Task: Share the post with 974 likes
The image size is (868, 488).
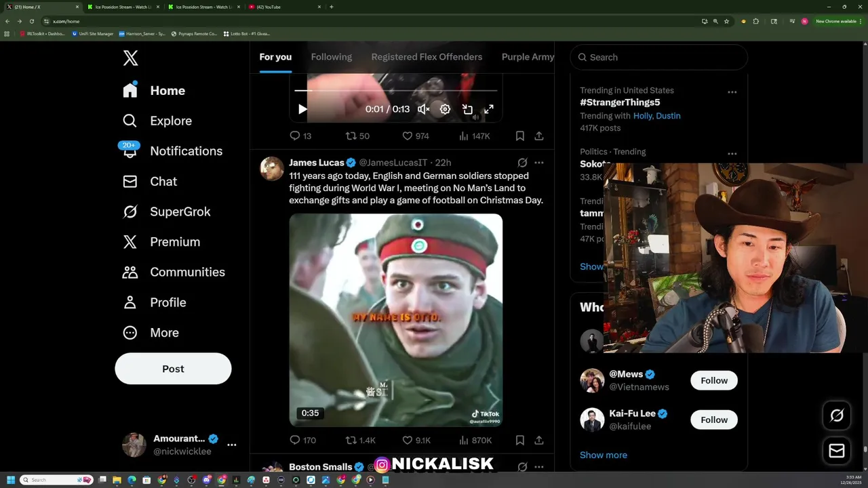Action: (538, 136)
